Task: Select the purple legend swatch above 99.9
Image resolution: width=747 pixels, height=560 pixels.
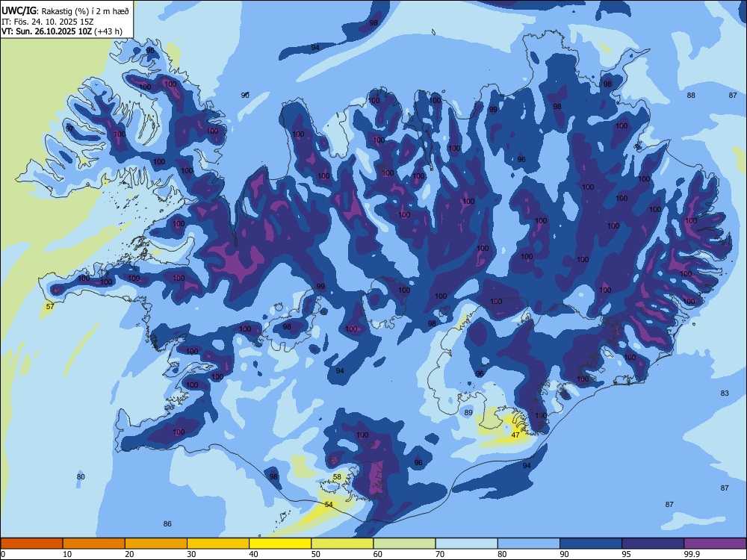Action: 715,544
